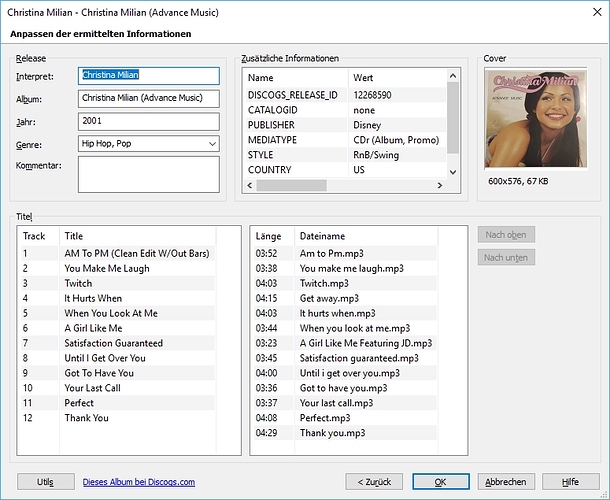Select track Got To Have You

(x=99, y=373)
